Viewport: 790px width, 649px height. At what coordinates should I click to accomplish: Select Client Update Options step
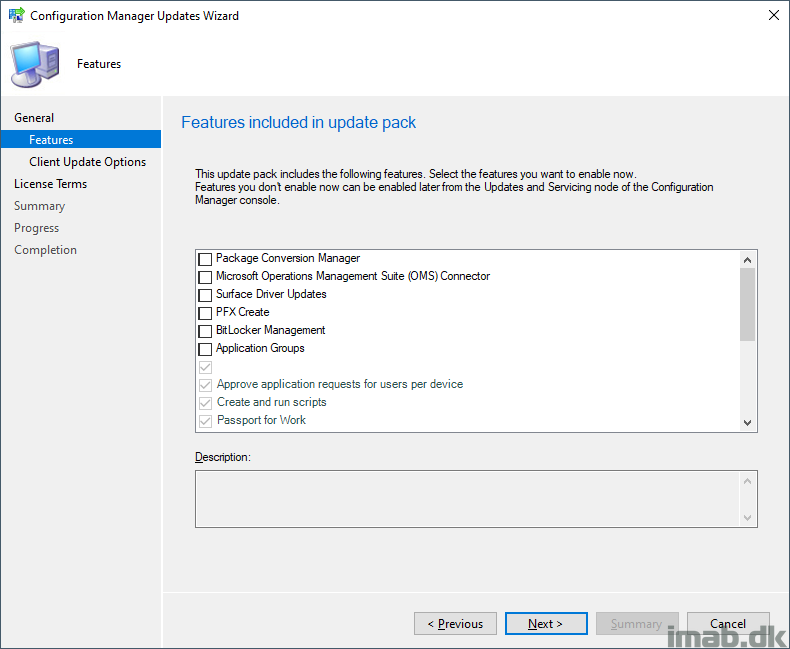pos(88,162)
